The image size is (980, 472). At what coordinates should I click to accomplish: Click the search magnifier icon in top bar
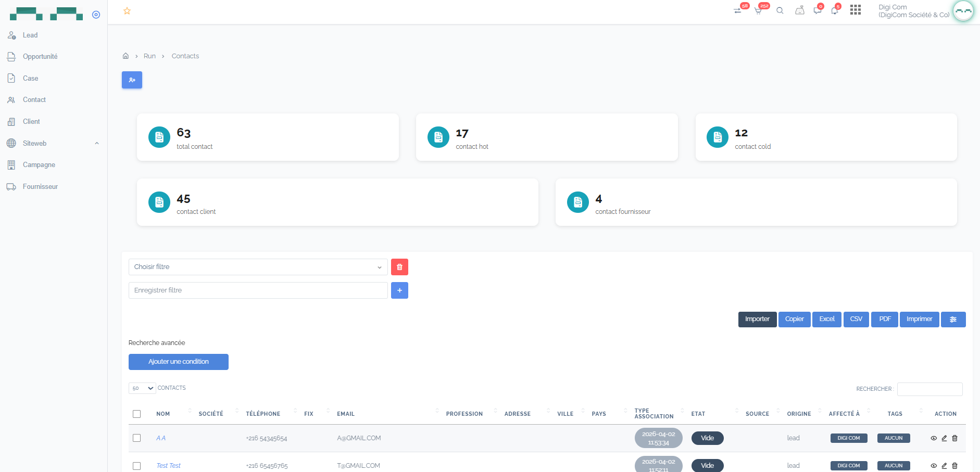pyautogui.click(x=780, y=10)
